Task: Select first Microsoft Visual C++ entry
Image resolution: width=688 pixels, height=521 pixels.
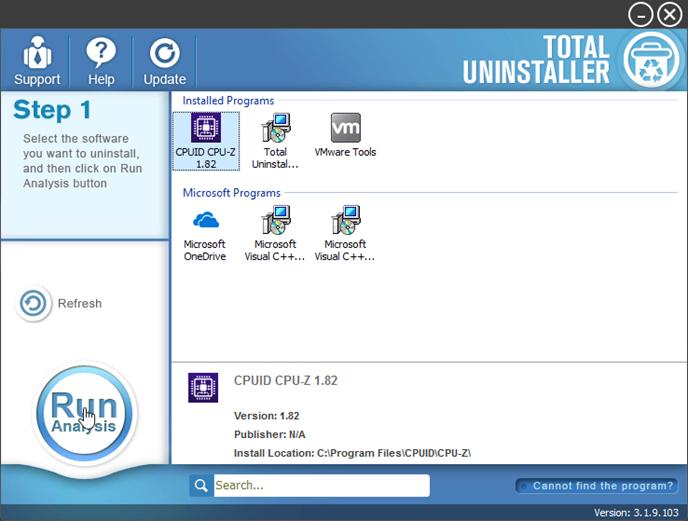Action: 275,234
